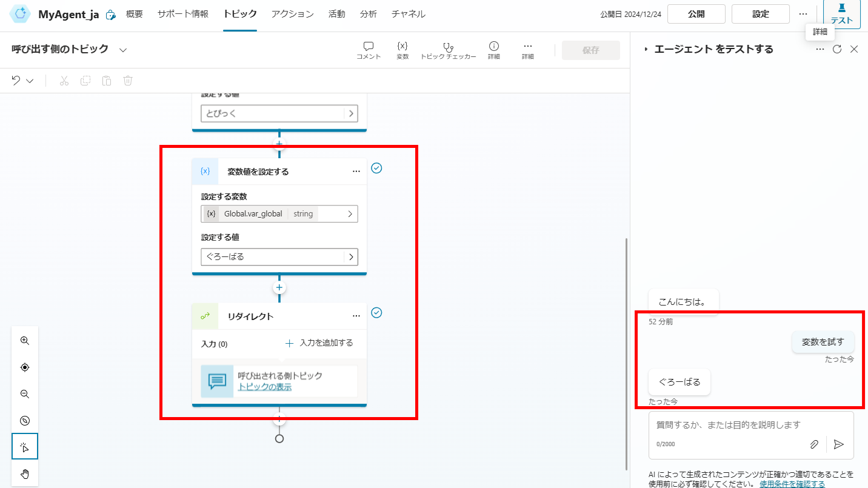Image resolution: width=868 pixels, height=488 pixels.
Task: Open the Global.var_global variable selector arrow
Action: [350, 214]
